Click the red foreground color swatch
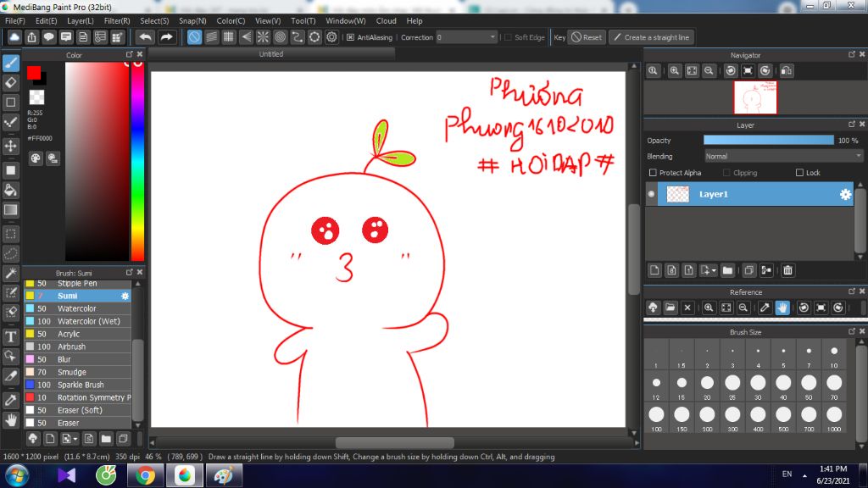This screenshot has height=488, width=868. (34, 73)
